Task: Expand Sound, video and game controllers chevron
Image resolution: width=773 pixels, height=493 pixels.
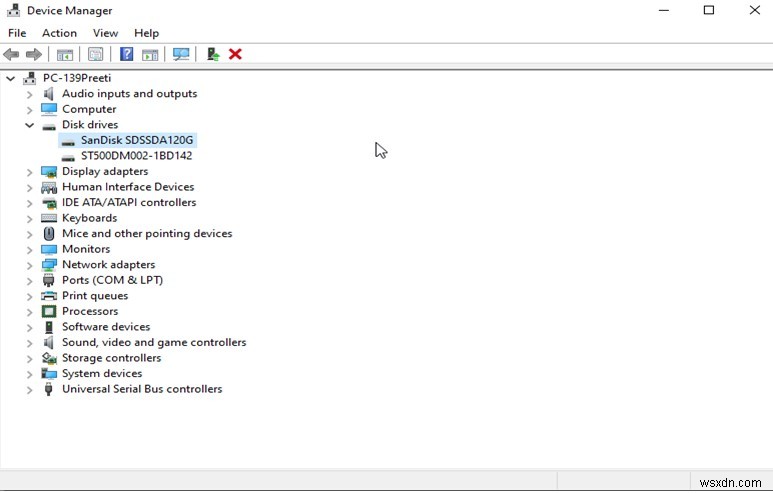Action: tap(30, 343)
